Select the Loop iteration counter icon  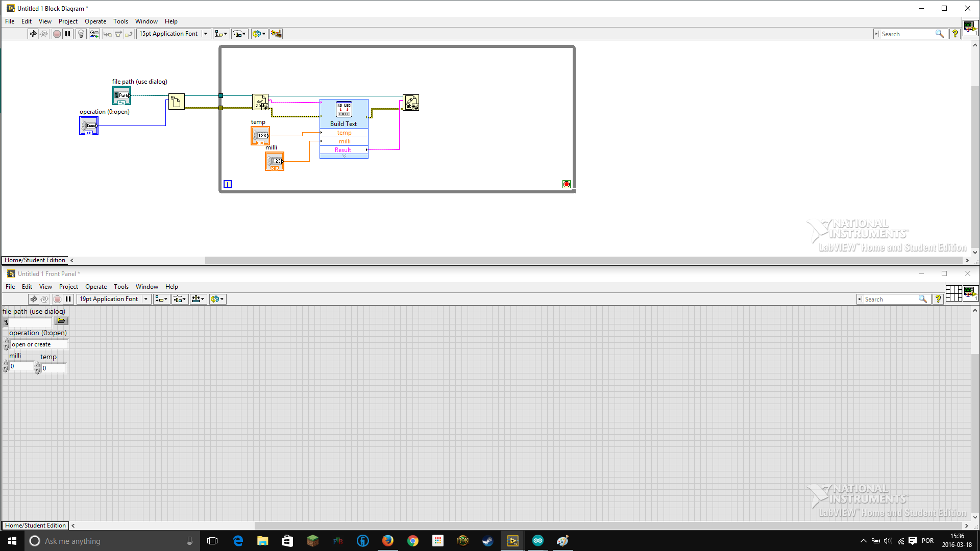228,184
